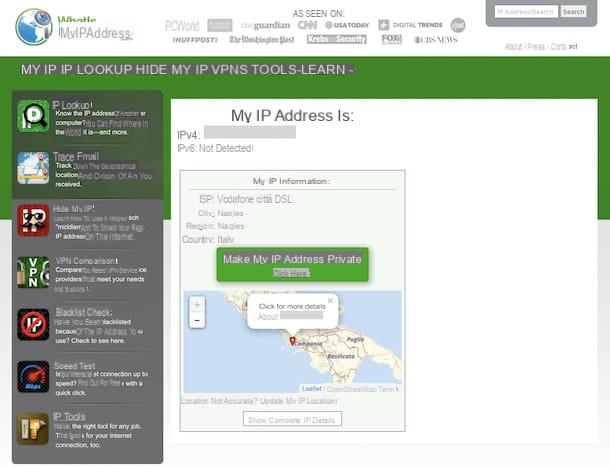
Task: Click the ISP: Vodafone DSL text
Action: (x=245, y=199)
